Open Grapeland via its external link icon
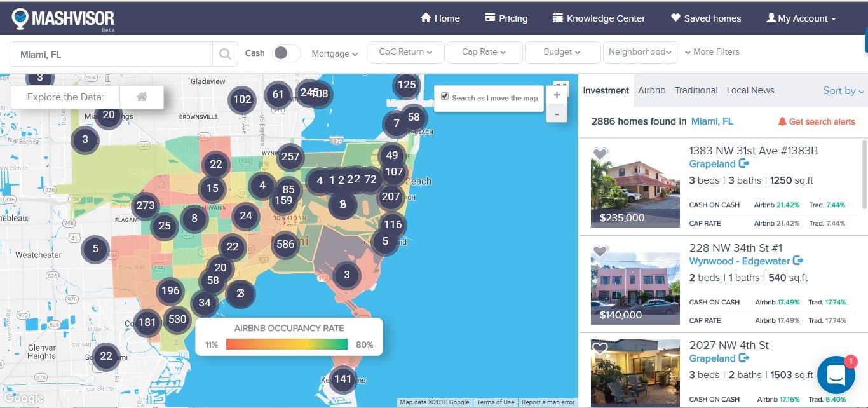 [744, 164]
